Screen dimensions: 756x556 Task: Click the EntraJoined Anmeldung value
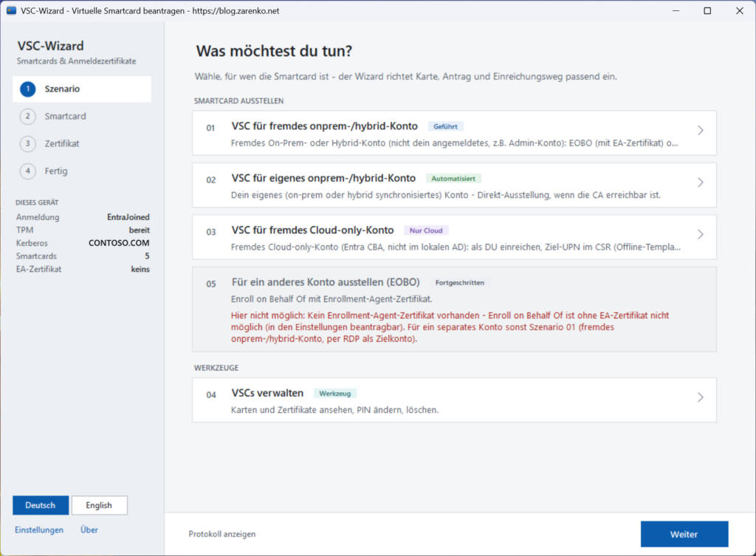[x=128, y=217]
